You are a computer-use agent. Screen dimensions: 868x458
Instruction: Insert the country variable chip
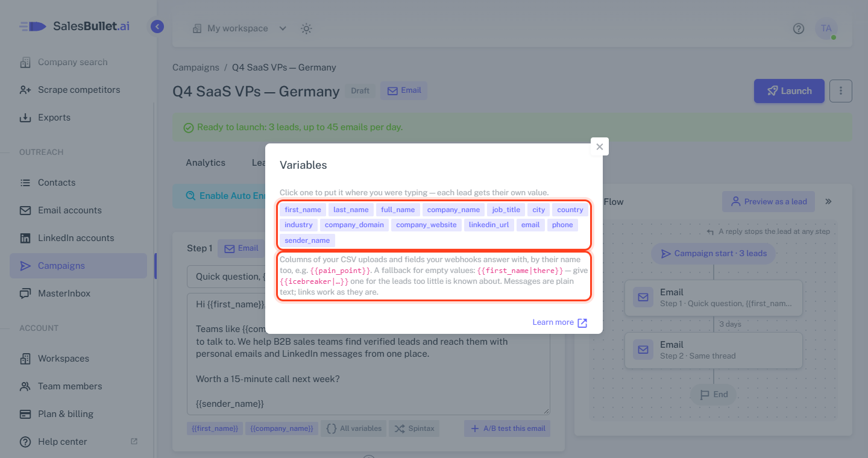coord(570,210)
